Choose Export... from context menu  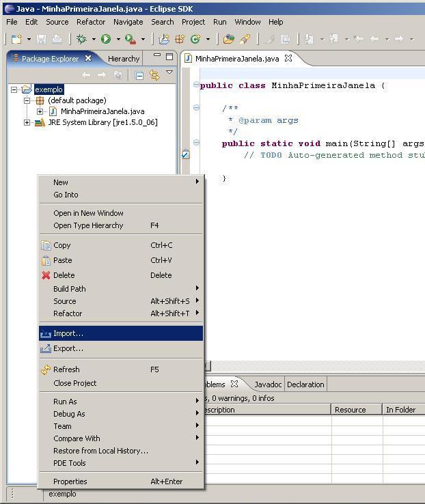[121, 348]
